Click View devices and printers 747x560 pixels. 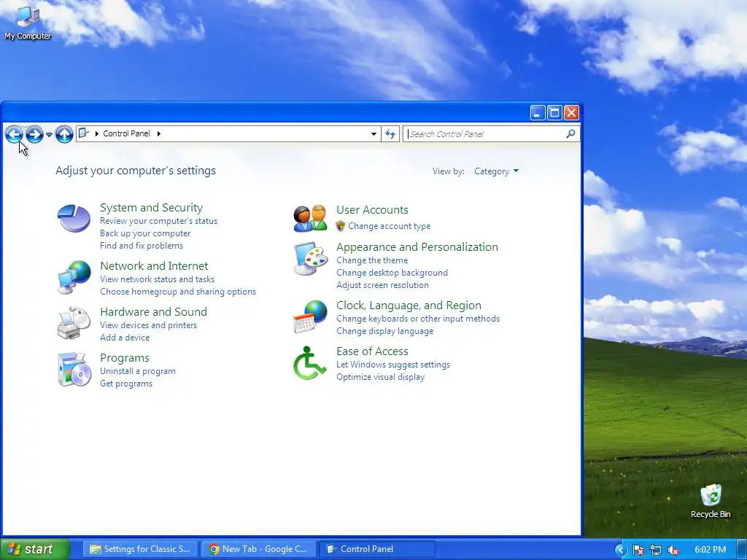coord(149,325)
